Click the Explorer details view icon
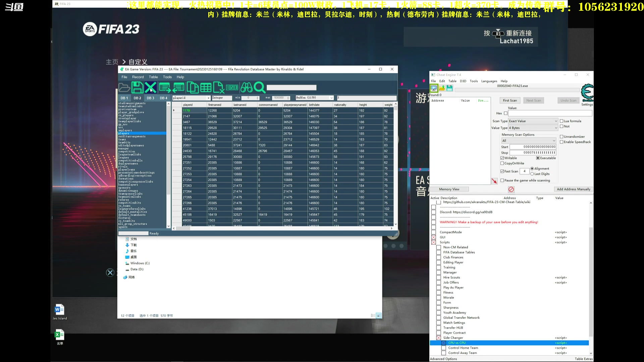 point(373,316)
